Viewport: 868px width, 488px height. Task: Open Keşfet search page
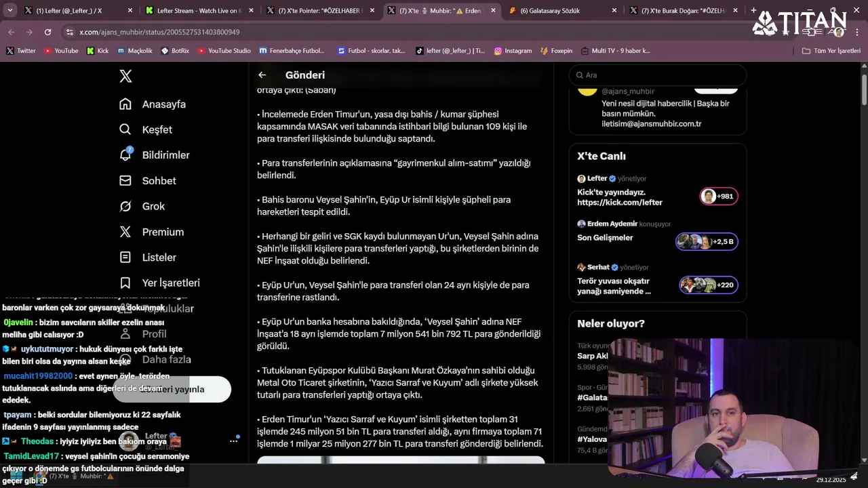pos(146,129)
